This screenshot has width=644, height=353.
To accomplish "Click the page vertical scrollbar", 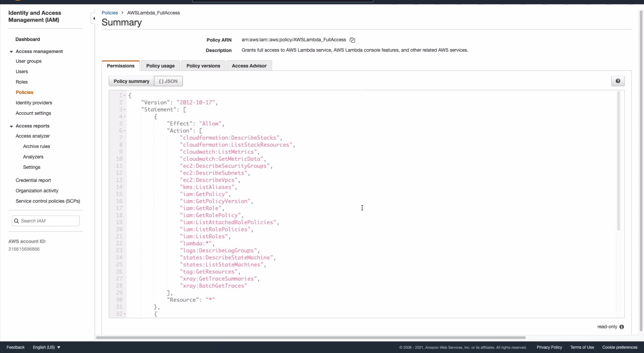I will click(x=641, y=171).
